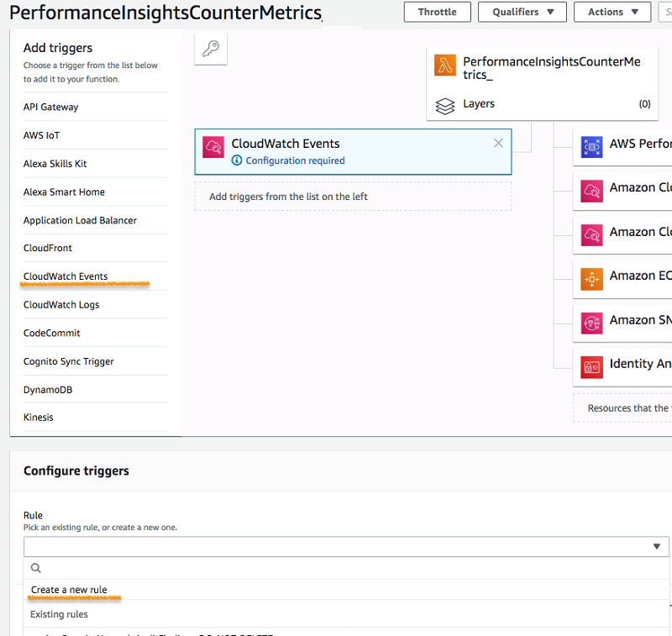
Task: Add the DynamoDB trigger
Action: [48, 390]
